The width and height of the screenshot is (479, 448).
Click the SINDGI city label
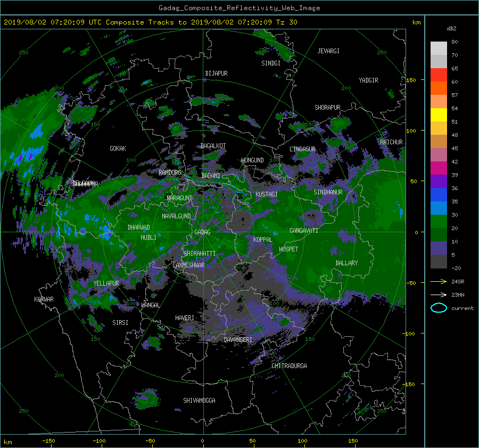coord(271,63)
